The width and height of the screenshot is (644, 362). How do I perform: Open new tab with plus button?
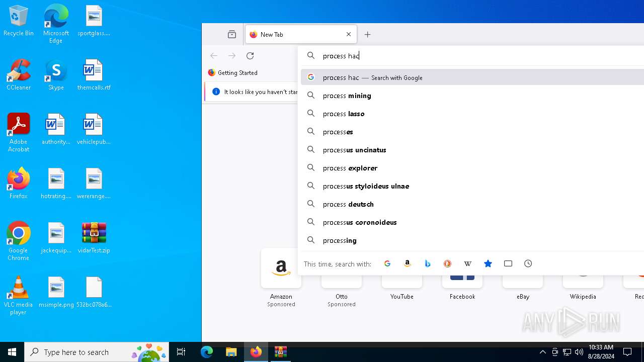click(x=368, y=34)
